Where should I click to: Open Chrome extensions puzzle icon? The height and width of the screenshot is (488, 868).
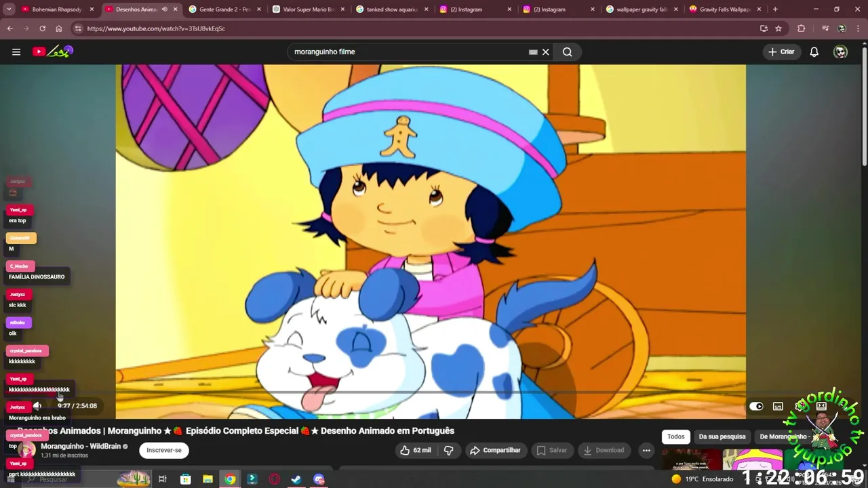click(x=801, y=28)
